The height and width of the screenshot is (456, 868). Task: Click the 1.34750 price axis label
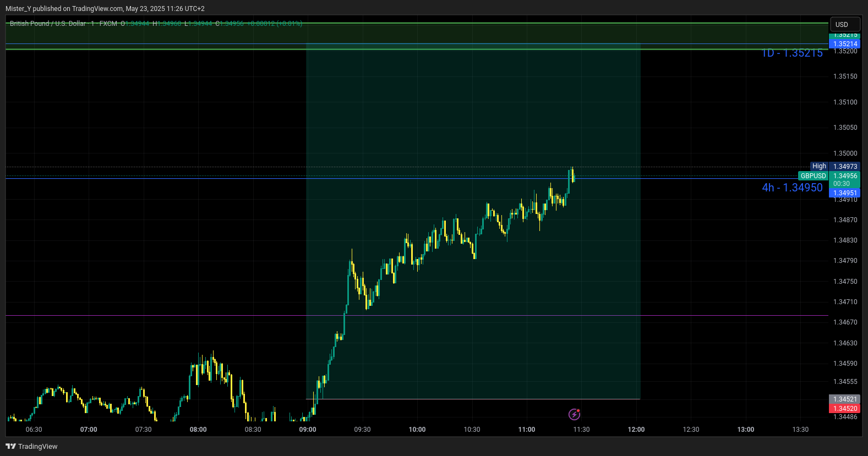point(845,282)
